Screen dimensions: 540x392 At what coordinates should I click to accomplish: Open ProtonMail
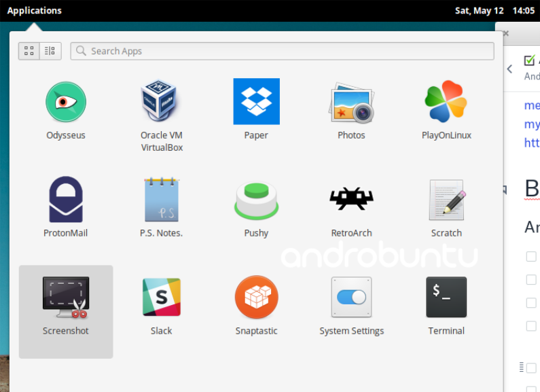(x=66, y=200)
